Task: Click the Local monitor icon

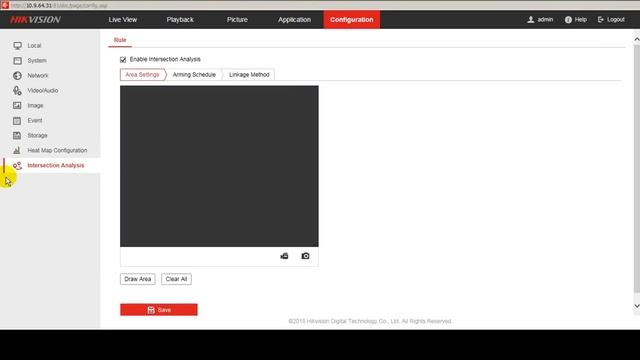Action: coord(17,45)
